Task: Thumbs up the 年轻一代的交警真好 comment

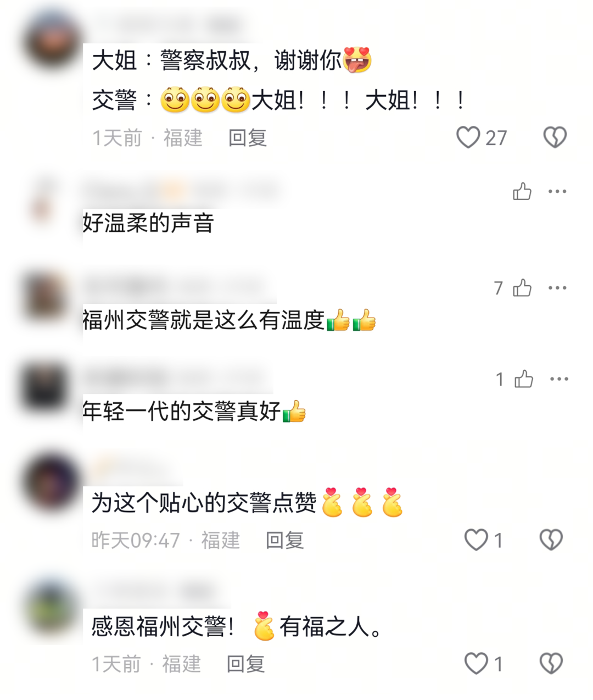Action: 523,379
